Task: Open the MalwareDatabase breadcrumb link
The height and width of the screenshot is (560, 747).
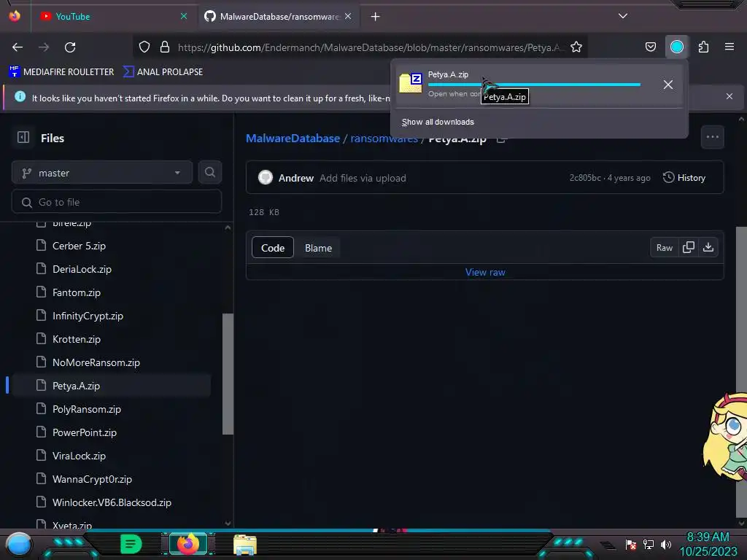Action: click(293, 138)
